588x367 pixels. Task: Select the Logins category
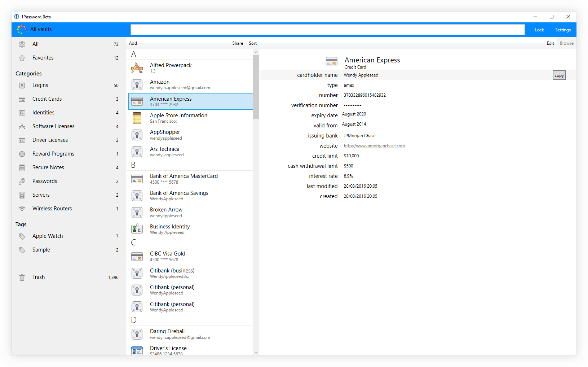pyautogui.click(x=68, y=86)
